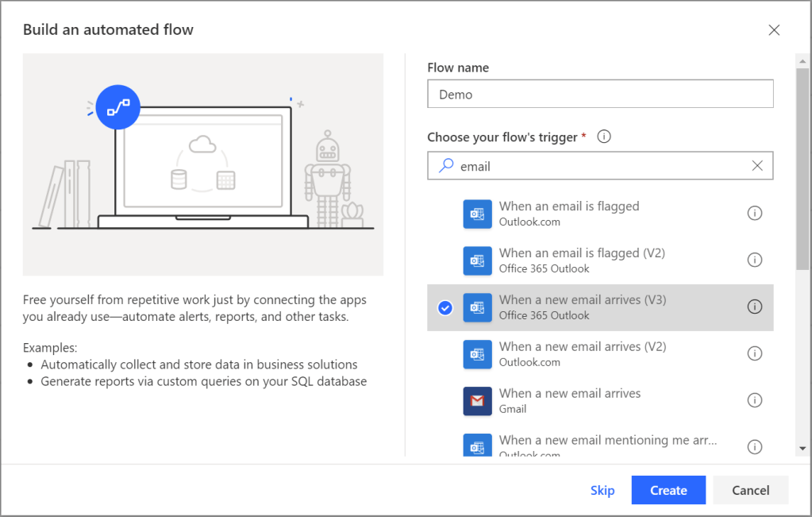
Task: Click the search magnifier icon in trigger field
Action: pyautogui.click(x=446, y=166)
